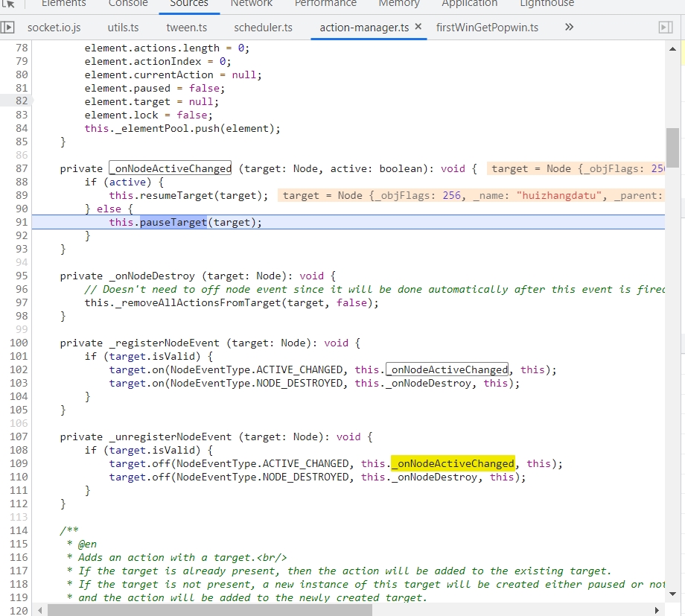The height and width of the screenshot is (616, 685).
Task: Switch to utils.ts file tab
Action: pyautogui.click(x=123, y=28)
